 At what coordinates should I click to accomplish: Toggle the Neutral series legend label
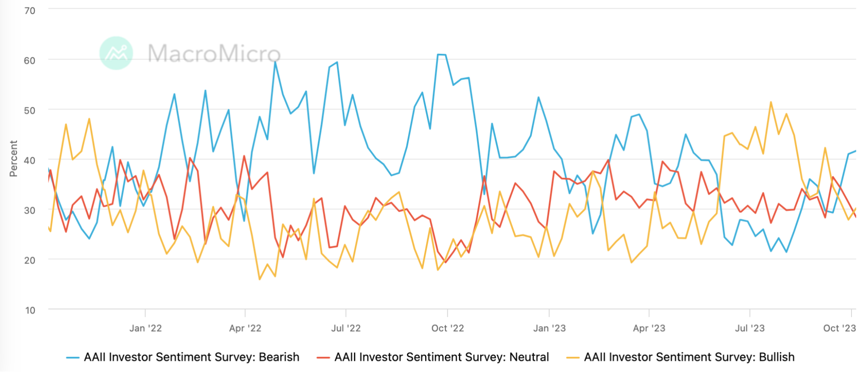tap(442, 357)
